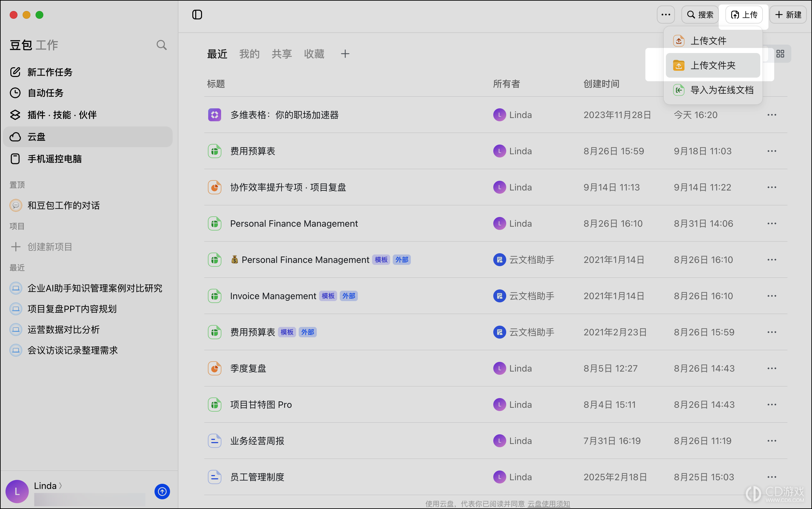812x509 pixels.
Task: Click the top toolbar more options ellipsis
Action: [x=666, y=15]
